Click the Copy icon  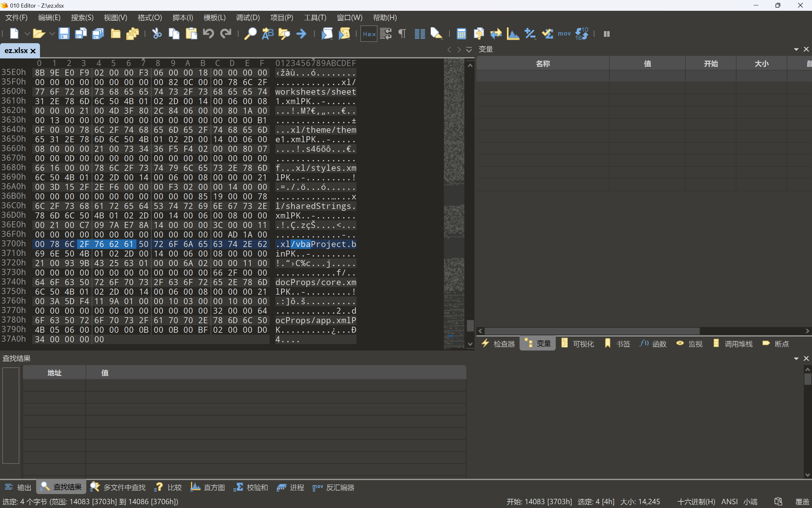pyautogui.click(x=174, y=34)
